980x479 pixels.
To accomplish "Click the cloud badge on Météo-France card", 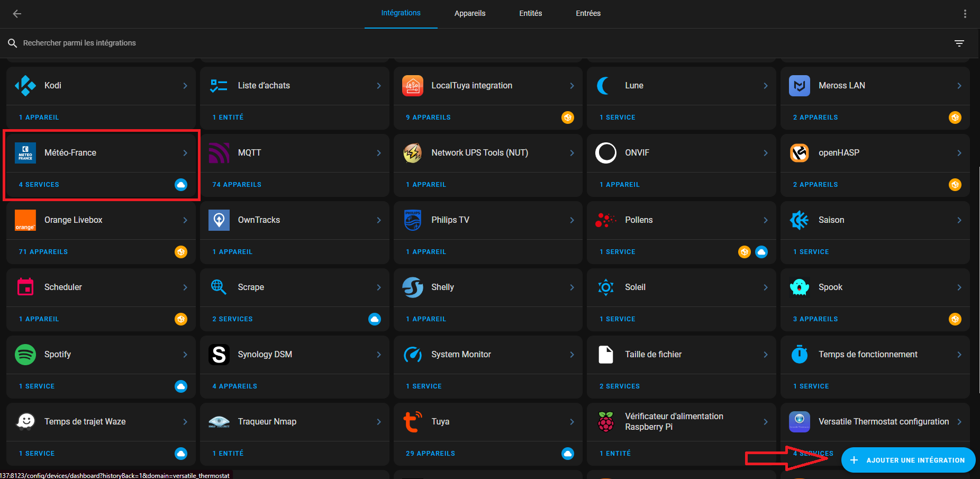I will [x=181, y=185].
